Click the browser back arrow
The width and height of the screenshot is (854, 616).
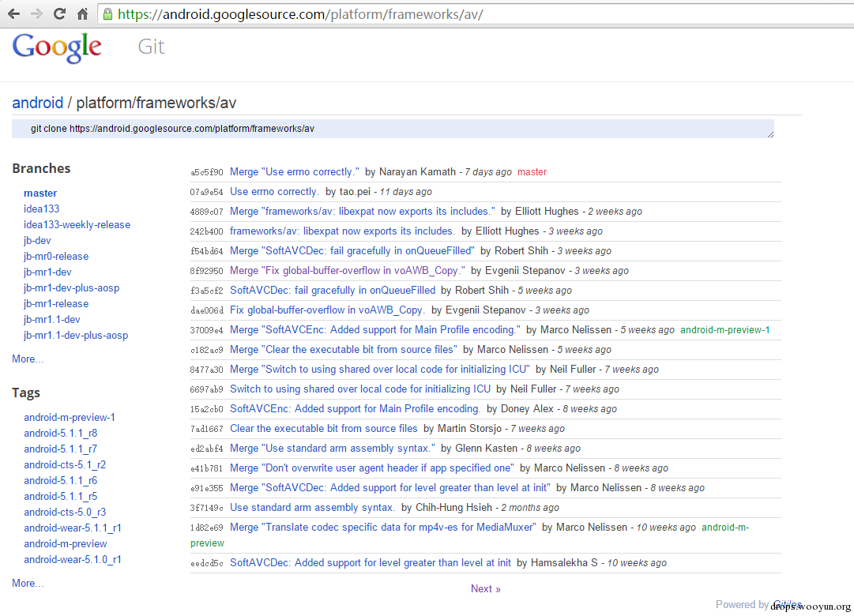point(13,14)
